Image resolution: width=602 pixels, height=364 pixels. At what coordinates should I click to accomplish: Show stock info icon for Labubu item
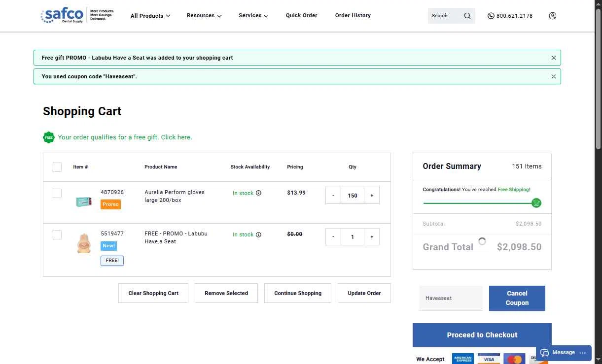coord(258,234)
